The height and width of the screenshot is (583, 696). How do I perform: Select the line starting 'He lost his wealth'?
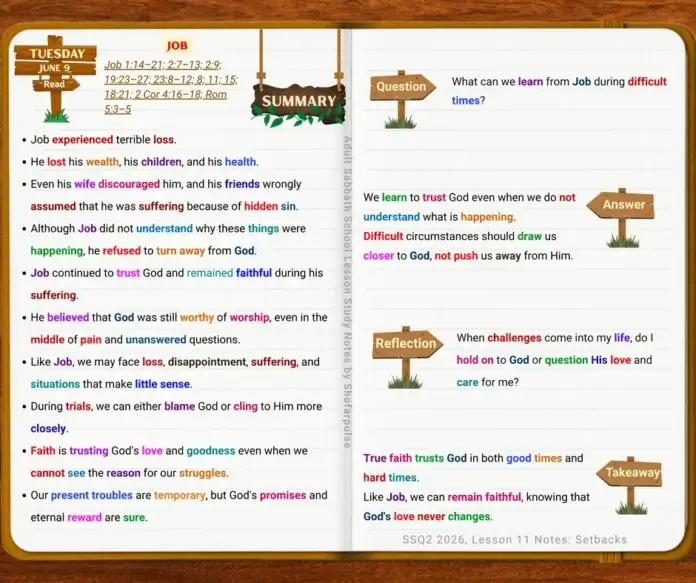pos(144,162)
